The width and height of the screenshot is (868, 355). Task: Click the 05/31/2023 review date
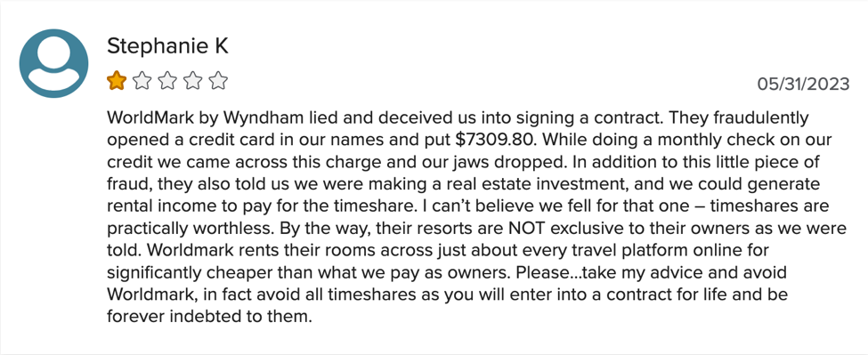[803, 84]
